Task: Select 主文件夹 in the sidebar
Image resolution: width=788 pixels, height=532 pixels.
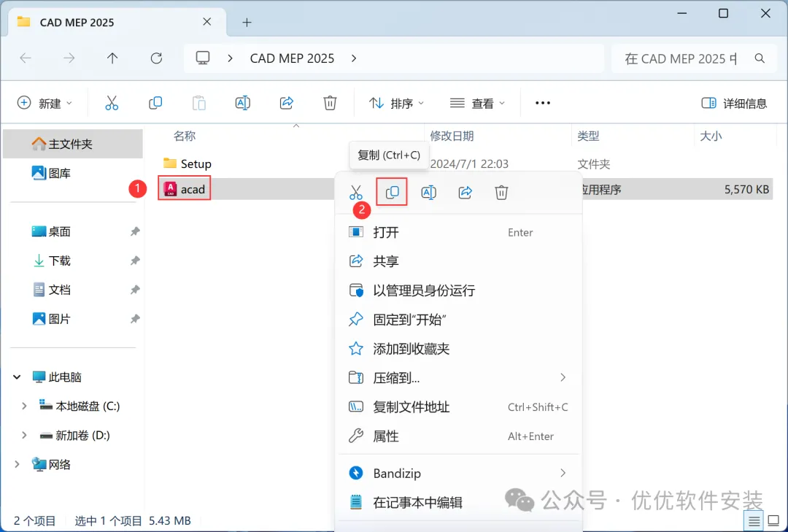Action: [x=73, y=144]
